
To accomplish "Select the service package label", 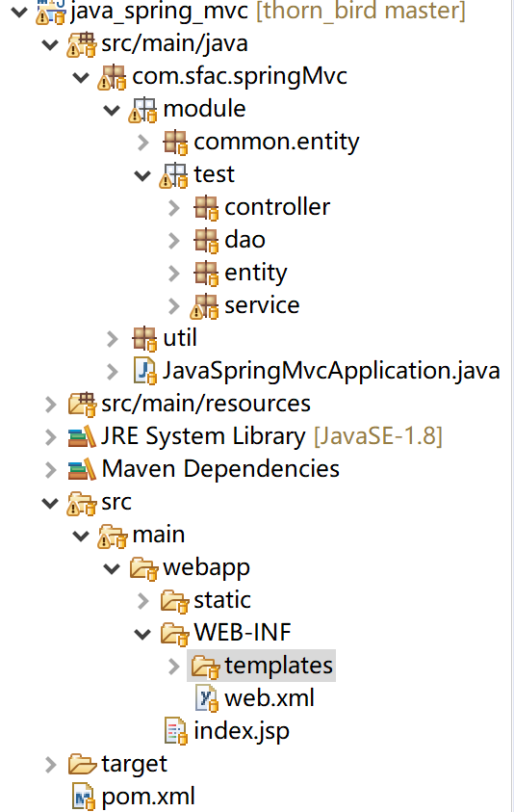I will (x=262, y=305).
